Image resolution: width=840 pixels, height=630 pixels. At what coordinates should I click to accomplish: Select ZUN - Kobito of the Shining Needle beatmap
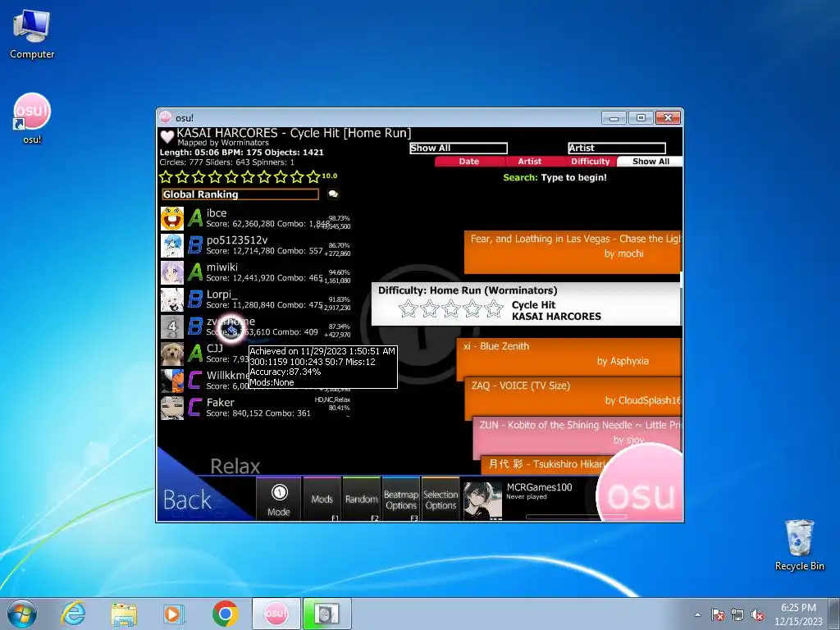tap(577, 435)
